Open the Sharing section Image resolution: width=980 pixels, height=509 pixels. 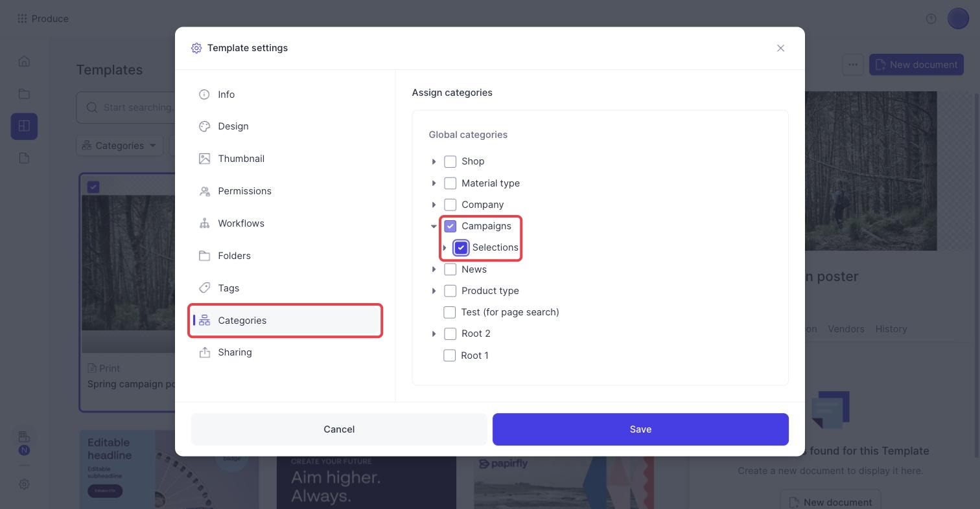(x=285, y=352)
